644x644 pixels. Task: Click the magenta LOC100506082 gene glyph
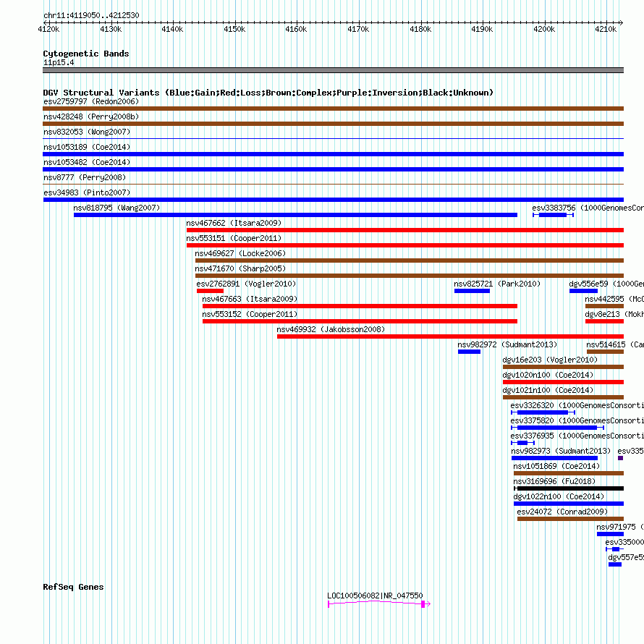pos(379,603)
